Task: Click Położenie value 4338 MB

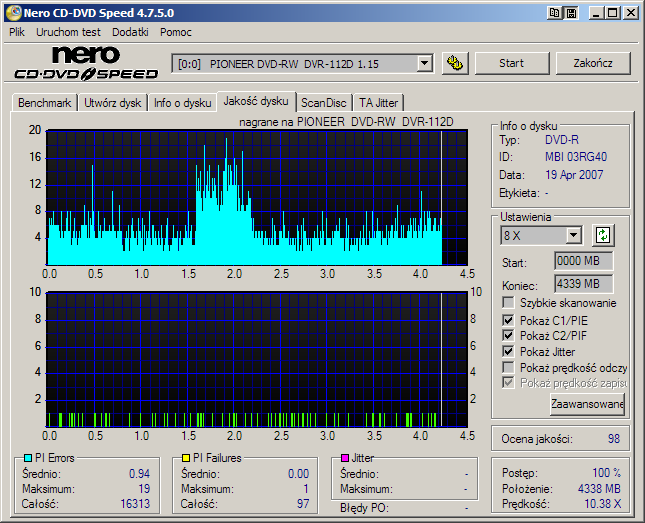Action: click(x=599, y=489)
